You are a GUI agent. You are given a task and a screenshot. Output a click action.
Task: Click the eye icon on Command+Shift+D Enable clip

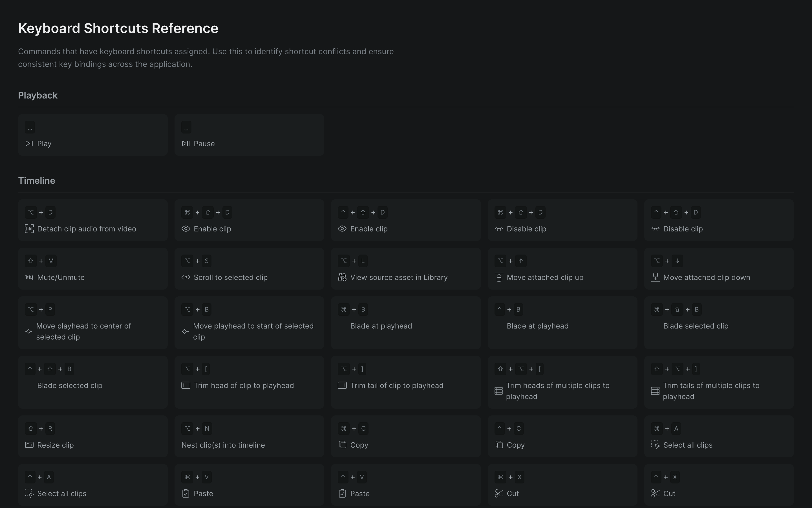186,229
